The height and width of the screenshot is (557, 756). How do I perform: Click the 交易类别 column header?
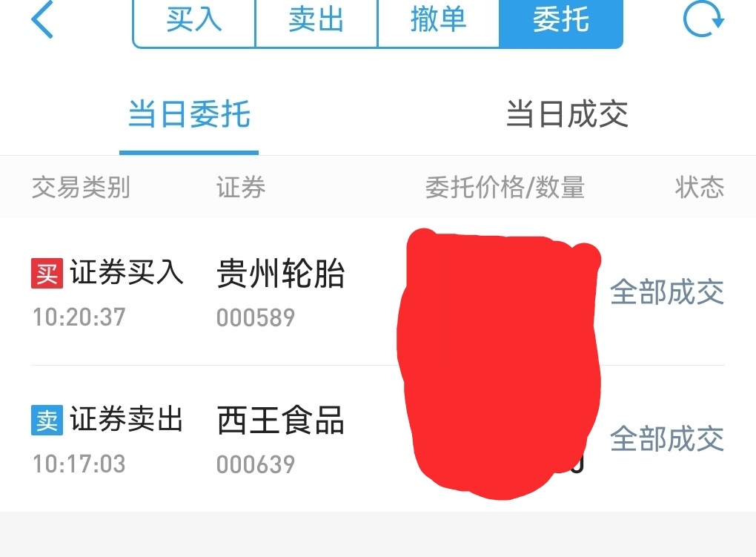(81, 188)
